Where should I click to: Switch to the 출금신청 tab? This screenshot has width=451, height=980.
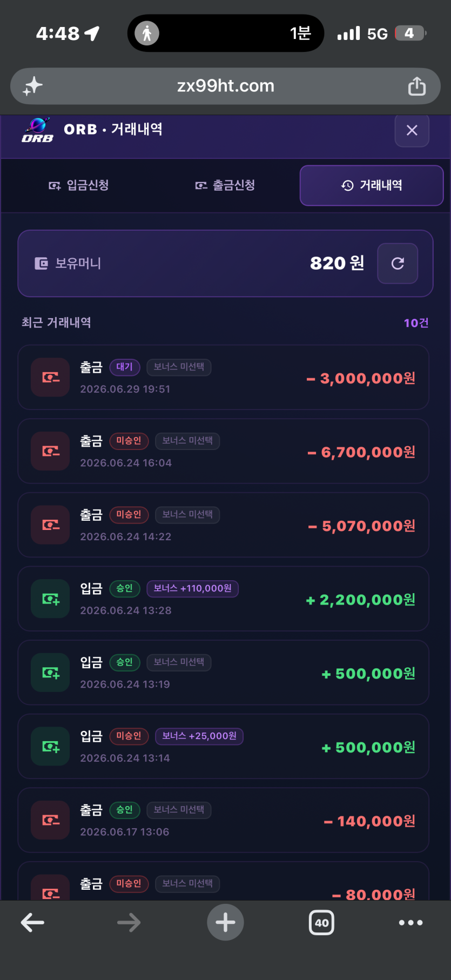click(x=225, y=185)
